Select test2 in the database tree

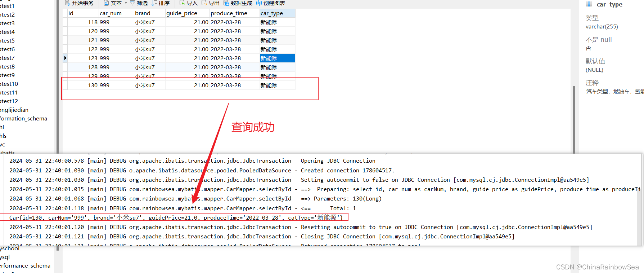pos(7,15)
